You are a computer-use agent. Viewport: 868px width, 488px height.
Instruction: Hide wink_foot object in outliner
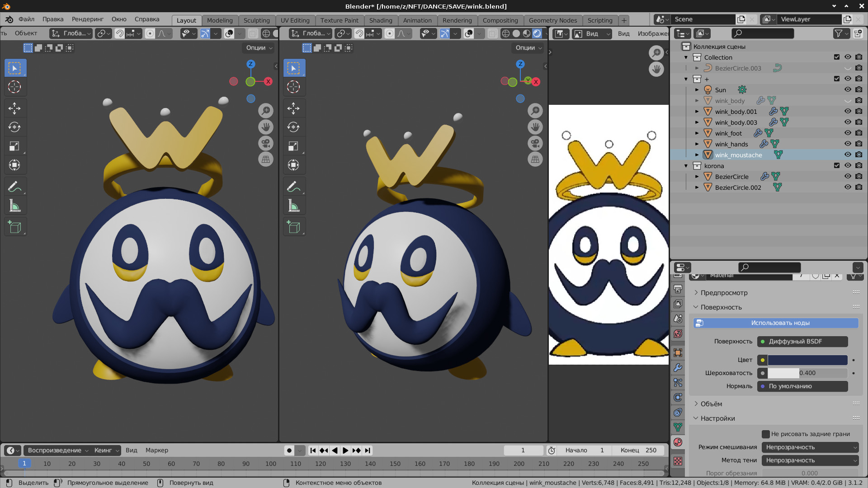pyautogui.click(x=848, y=133)
